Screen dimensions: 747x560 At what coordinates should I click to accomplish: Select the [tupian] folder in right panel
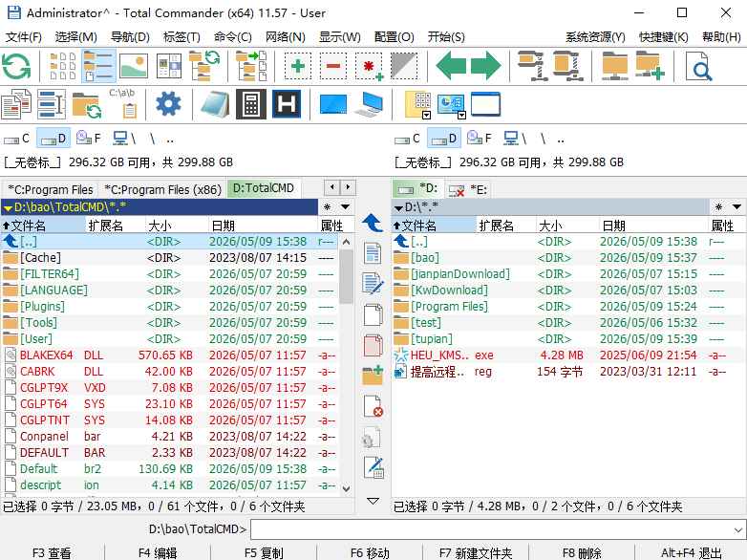[x=568, y=339]
